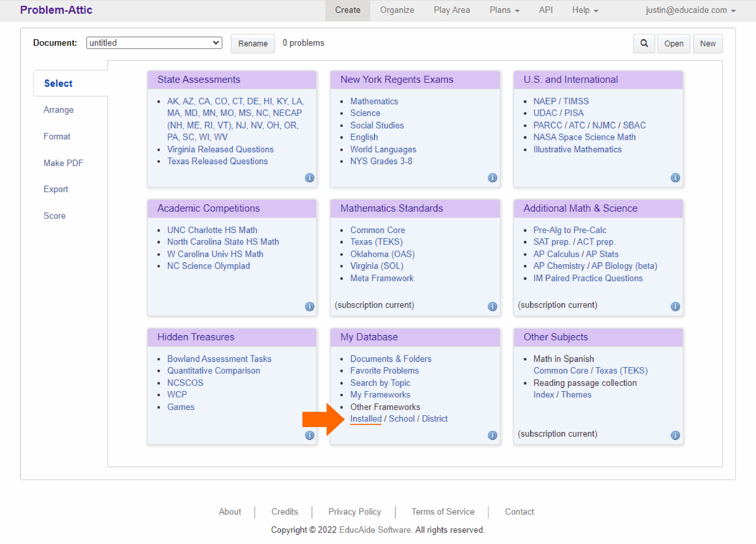
Task: Open the API menu item
Action: pyautogui.click(x=546, y=10)
